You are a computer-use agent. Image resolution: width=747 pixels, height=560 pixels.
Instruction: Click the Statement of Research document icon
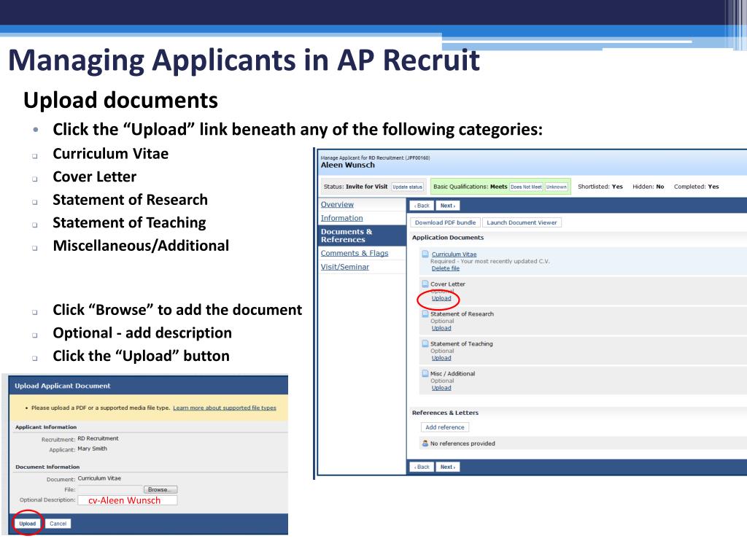coord(425,314)
